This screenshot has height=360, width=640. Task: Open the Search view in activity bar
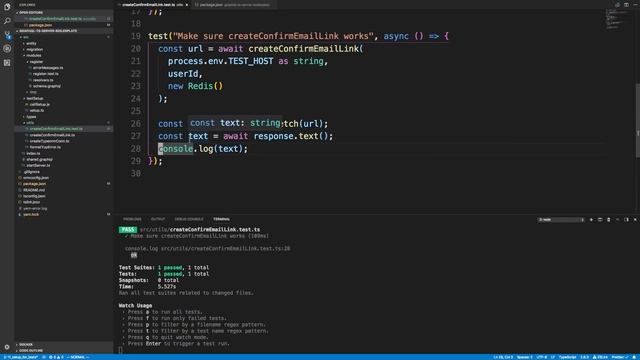tap(7, 21)
